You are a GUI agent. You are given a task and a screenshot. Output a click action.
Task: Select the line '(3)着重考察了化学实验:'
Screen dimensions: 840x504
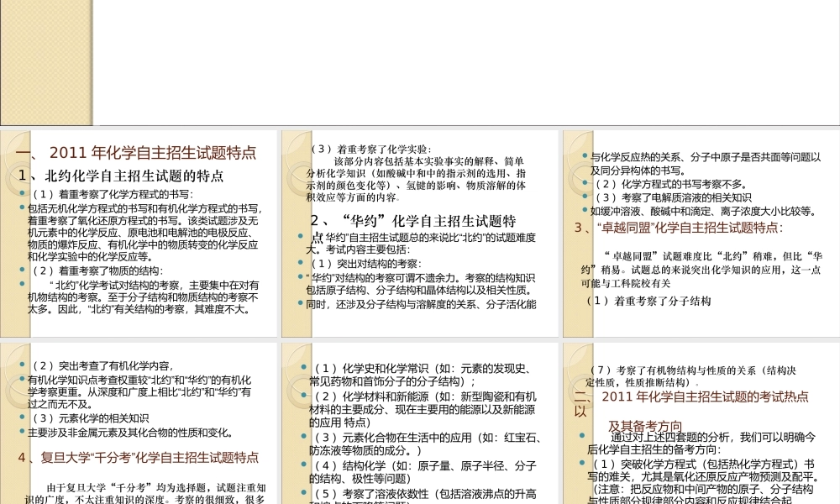tap(370, 149)
